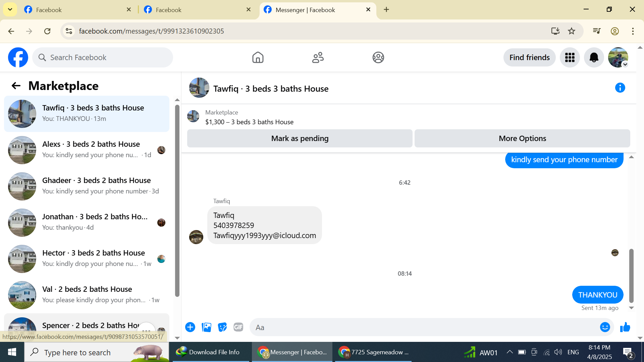
Task: Open Val 2 beds 2 baths conversation
Action: pos(87,295)
